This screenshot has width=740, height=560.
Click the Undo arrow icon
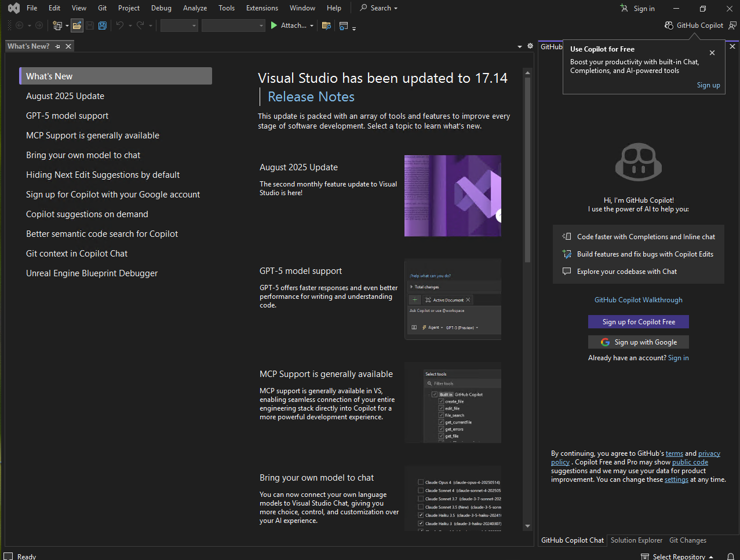click(x=120, y=25)
